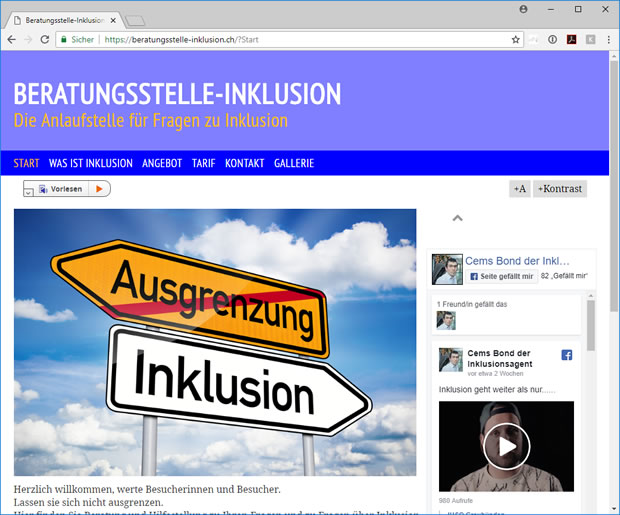Click the Facebook logo icon in post
Viewport: 620px width, 515px height.
566,355
